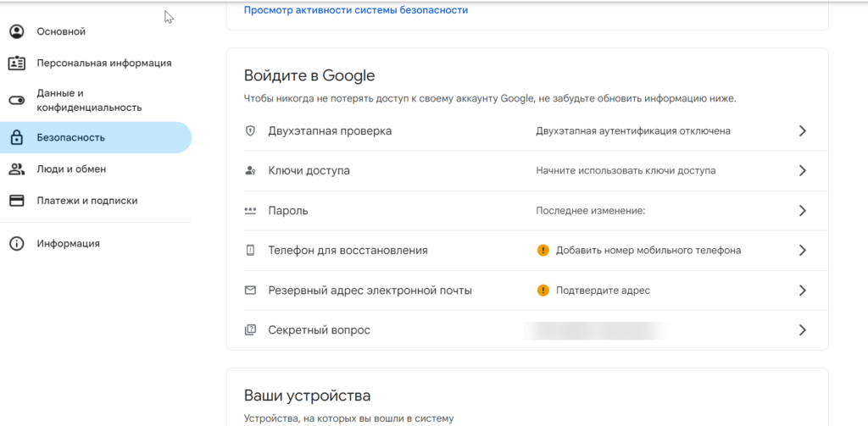Click the Персональная информация ID card icon
The height and width of the screenshot is (426, 868).
(17, 63)
